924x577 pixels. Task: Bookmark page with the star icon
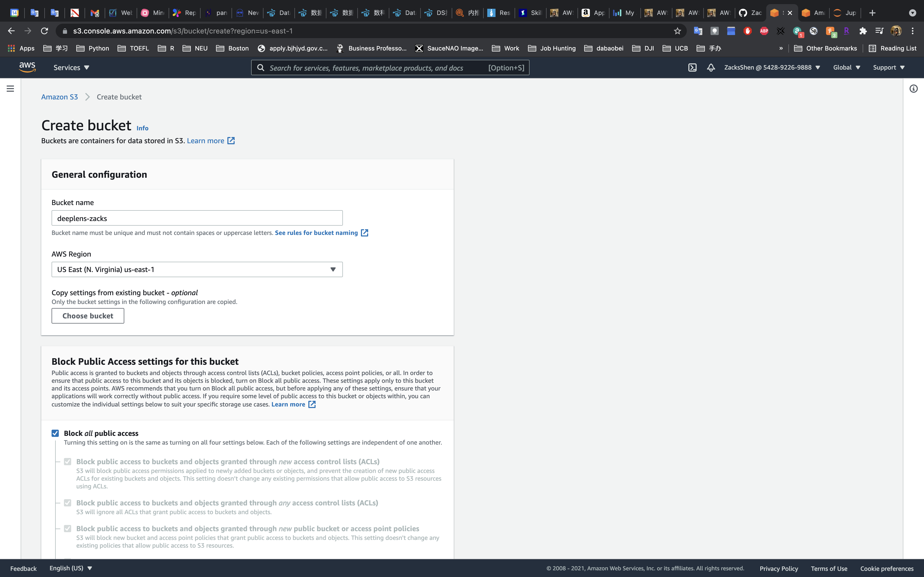click(677, 31)
